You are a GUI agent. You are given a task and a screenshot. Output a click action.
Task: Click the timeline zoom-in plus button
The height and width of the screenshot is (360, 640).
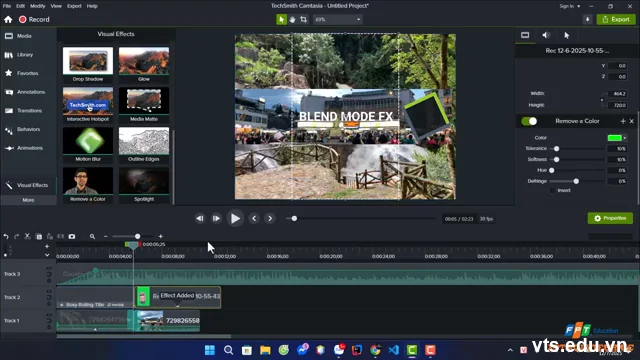[x=160, y=236]
